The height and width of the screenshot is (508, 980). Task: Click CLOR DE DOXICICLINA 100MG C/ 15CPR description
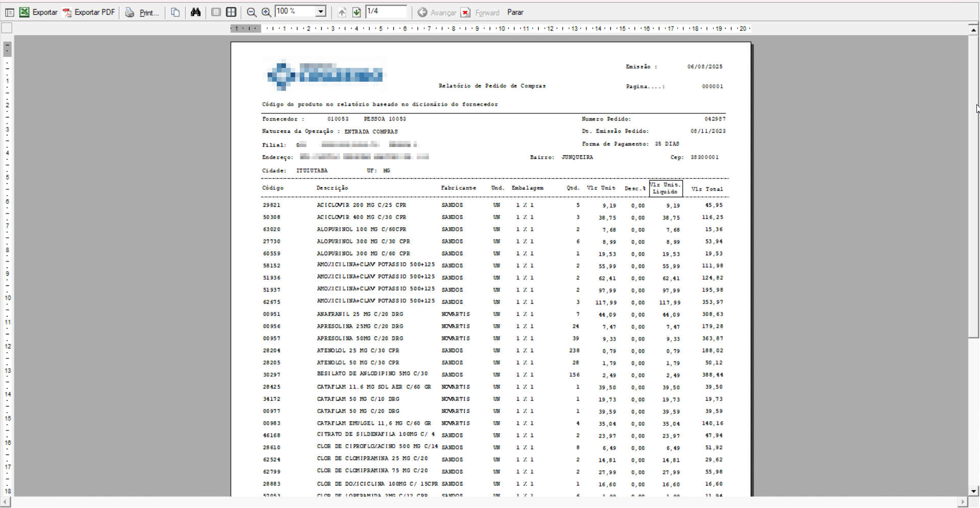[x=377, y=484]
